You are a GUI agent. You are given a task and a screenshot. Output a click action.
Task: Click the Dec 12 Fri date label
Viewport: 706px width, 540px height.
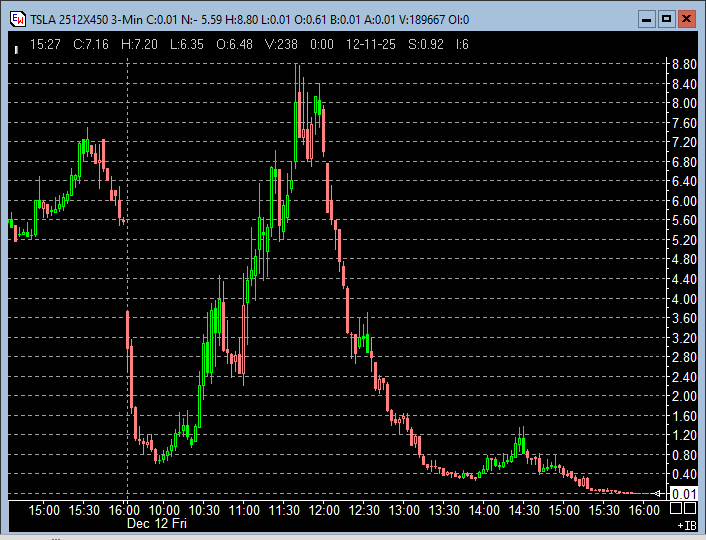[156, 523]
